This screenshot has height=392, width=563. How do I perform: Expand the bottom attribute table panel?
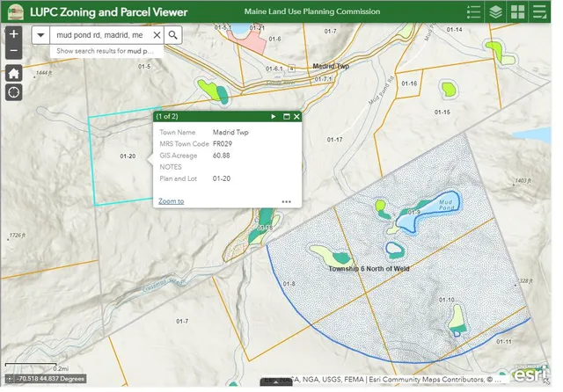coord(276,382)
